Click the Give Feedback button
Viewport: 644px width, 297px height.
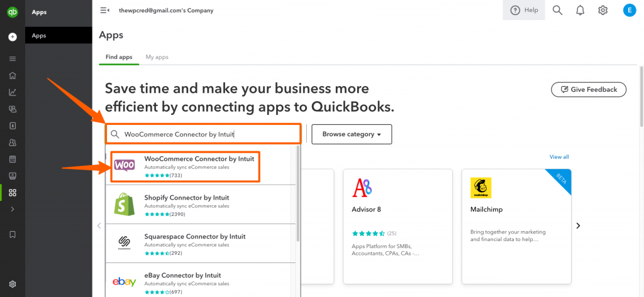tap(589, 89)
